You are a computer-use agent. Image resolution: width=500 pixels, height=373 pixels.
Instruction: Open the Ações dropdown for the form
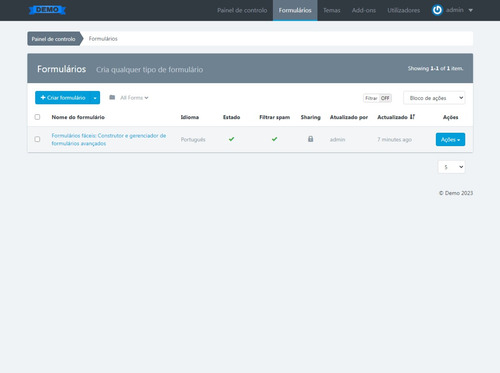450,139
